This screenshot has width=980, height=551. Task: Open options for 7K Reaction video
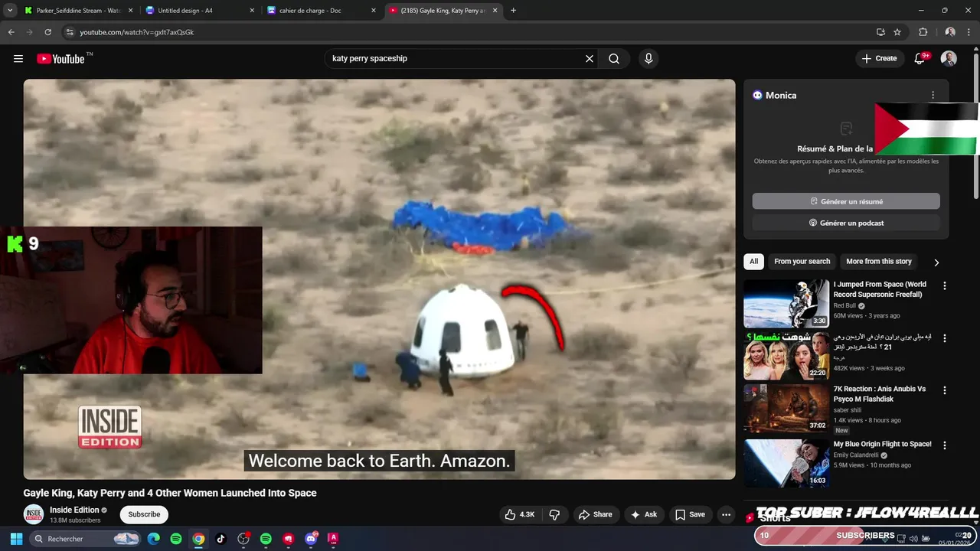click(944, 390)
